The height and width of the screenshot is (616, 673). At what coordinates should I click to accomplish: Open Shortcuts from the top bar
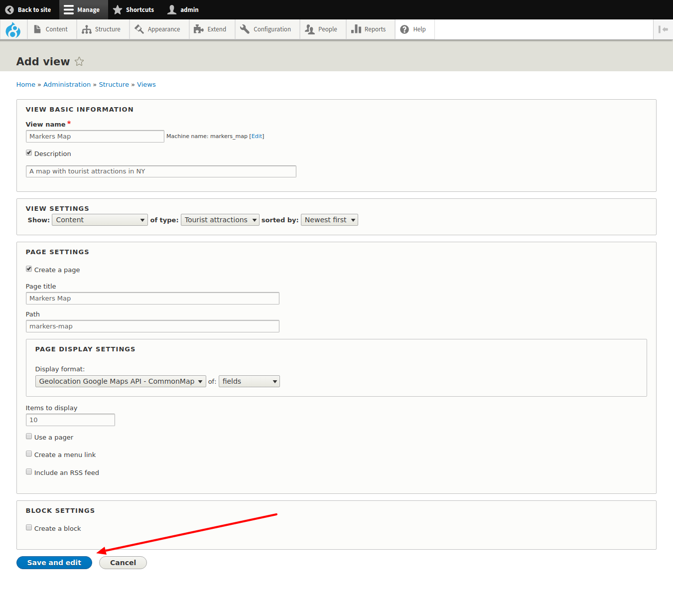[134, 9]
